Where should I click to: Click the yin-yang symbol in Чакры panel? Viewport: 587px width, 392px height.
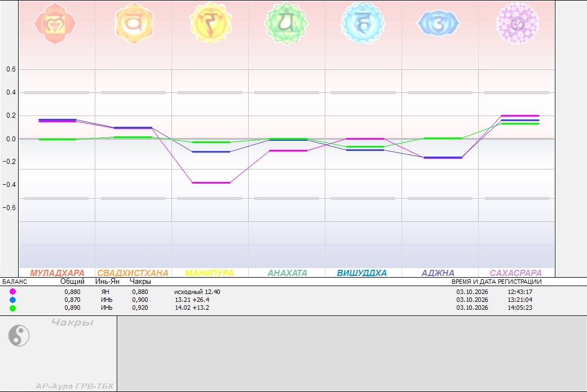tap(19, 335)
